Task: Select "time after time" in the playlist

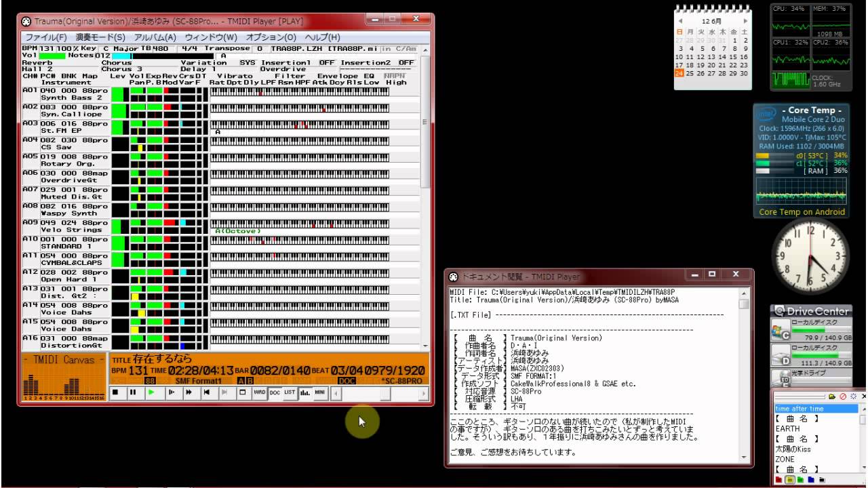Action: [x=800, y=409]
